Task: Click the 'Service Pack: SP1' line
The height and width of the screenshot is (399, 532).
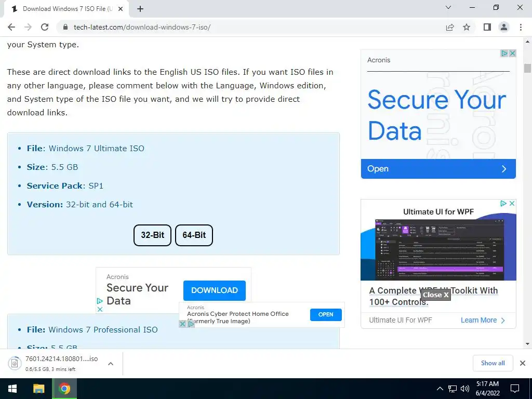Action: click(x=65, y=185)
